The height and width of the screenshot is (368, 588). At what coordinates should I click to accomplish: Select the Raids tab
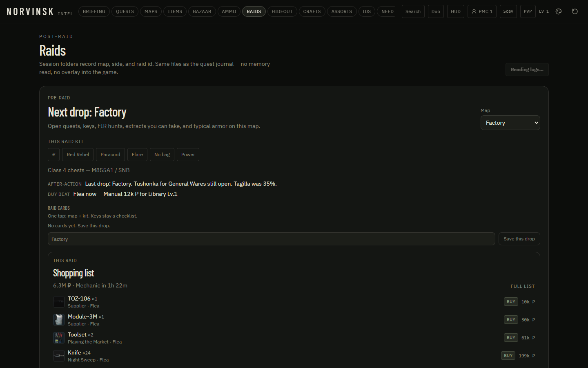click(254, 11)
